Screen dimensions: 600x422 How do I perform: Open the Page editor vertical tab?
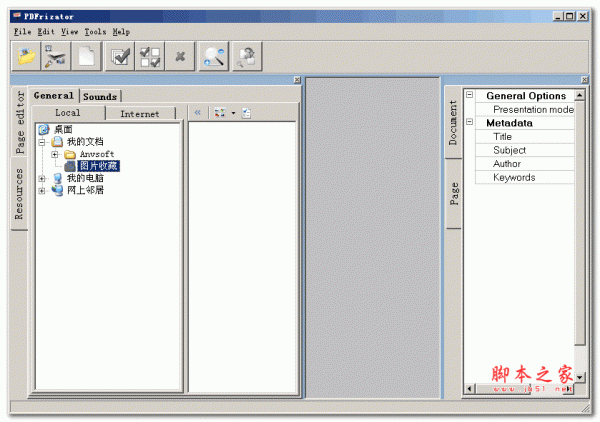20,122
